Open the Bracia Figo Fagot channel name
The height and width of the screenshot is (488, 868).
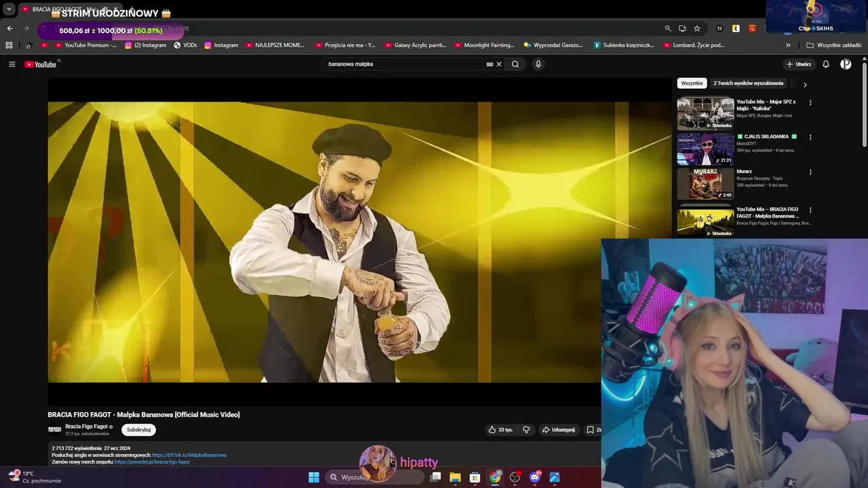pos(86,426)
